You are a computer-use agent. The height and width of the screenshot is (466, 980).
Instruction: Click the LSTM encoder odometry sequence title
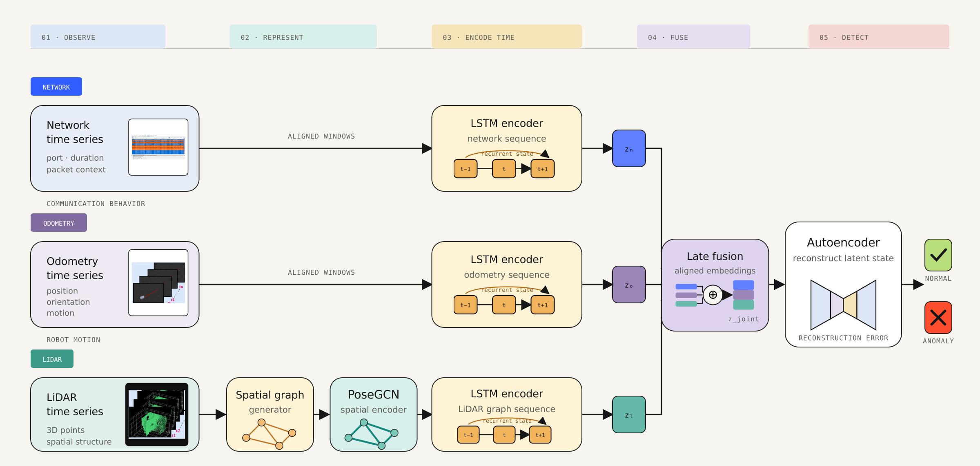click(x=507, y=267)
